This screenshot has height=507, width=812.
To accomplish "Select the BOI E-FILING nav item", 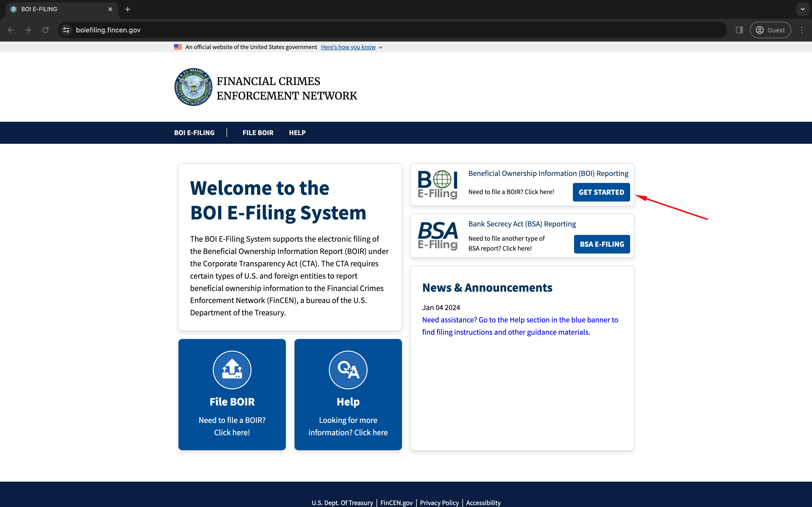I will coord(194,133).
